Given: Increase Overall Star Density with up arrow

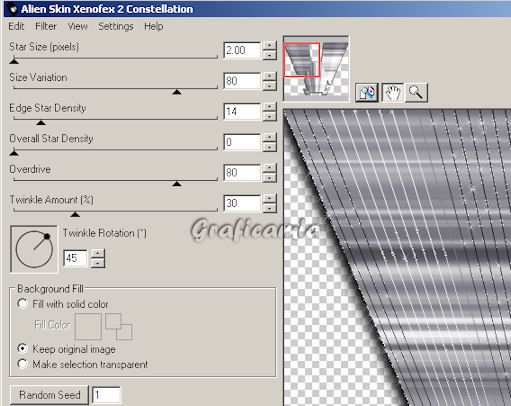Looking at the screenshot, I should click(269, 138).
